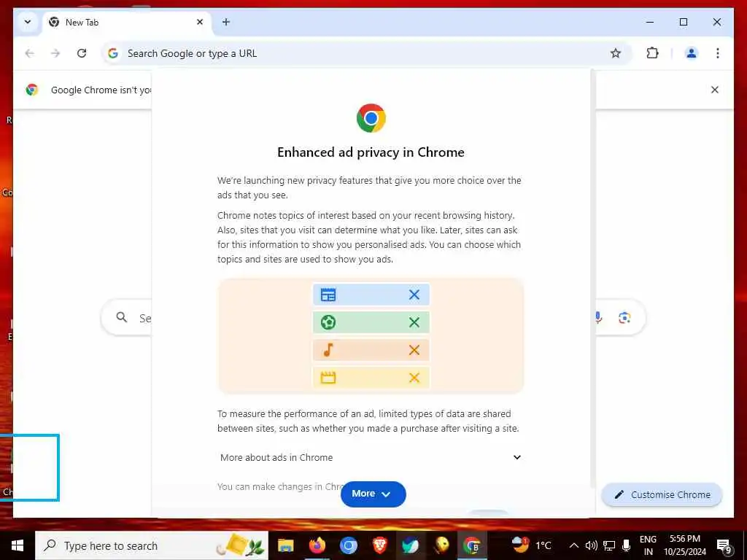Click the browser forward arrow
This screenshot has height=560, width=747.
(55, 53)
